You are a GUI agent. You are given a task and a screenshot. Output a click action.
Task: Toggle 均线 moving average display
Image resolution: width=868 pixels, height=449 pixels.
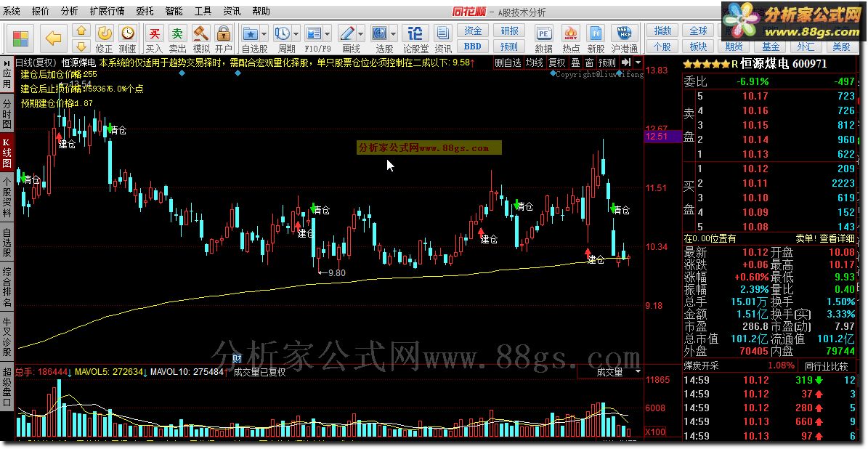[534, 62]
